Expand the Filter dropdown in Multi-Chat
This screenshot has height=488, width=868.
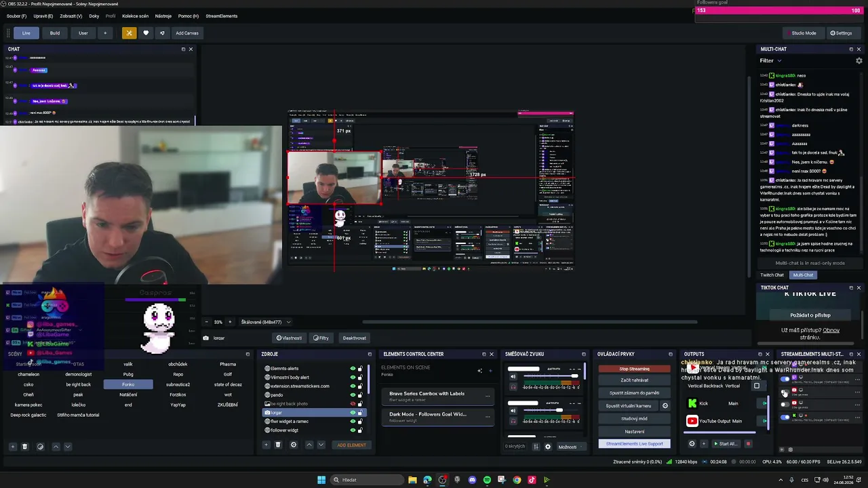click(x=770, y=60)
